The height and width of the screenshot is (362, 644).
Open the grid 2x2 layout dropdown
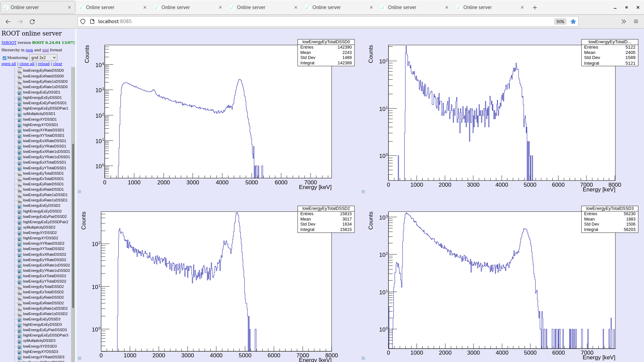(43, 58)
